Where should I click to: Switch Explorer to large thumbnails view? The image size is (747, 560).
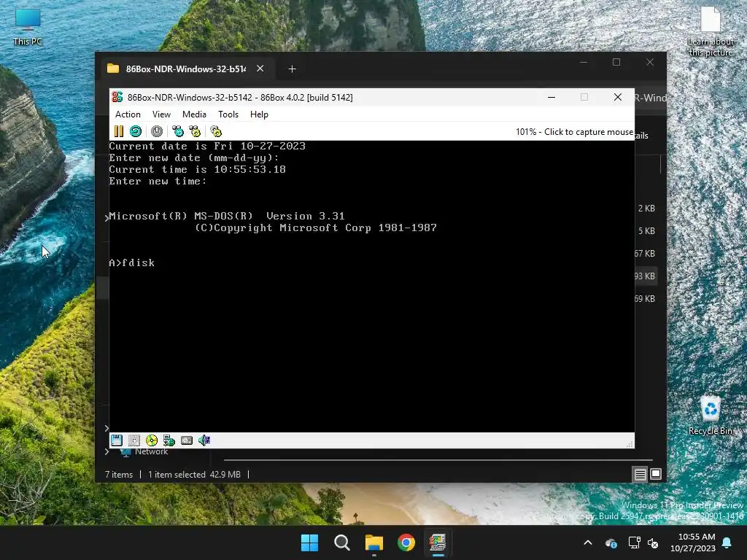[x=656, y=474]
